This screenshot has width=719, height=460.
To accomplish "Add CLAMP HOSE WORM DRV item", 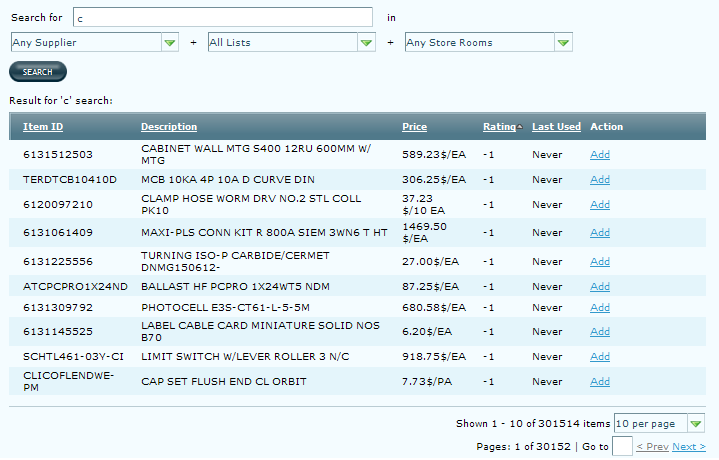I will (600, 205).
